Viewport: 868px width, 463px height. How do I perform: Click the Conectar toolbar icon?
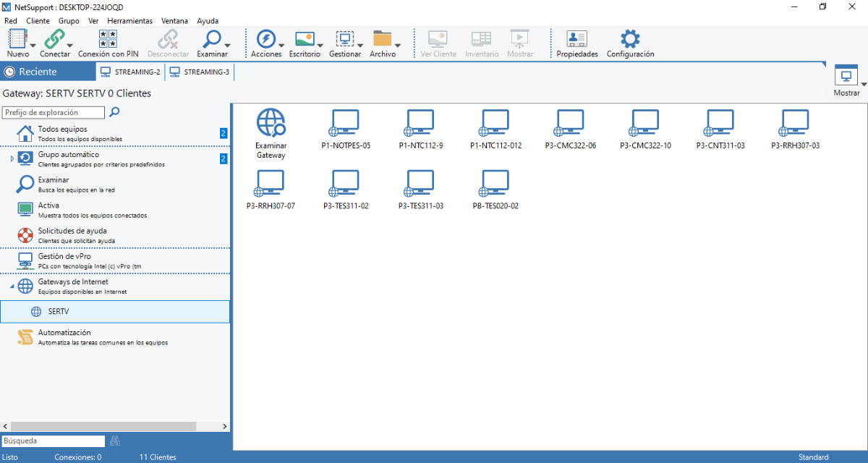tap(53, 40)
